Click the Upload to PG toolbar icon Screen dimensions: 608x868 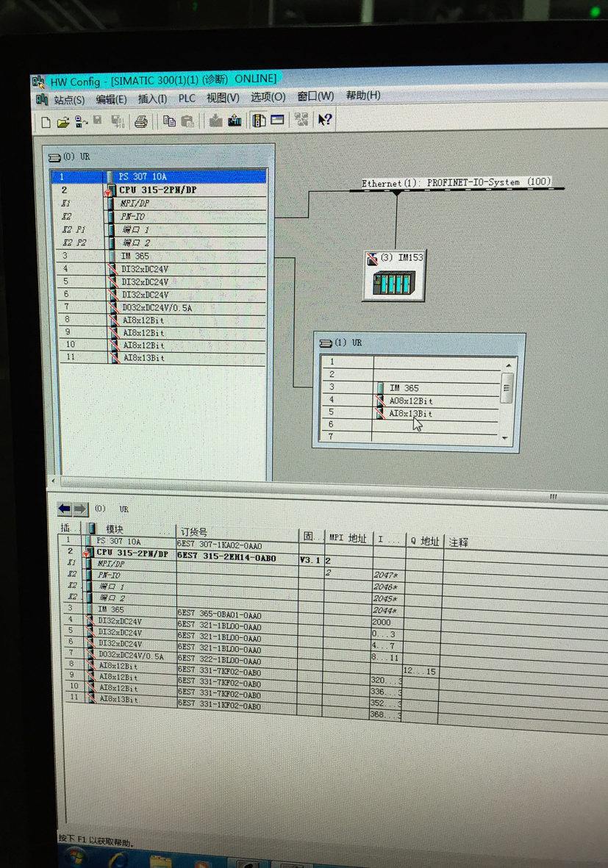coord(235,121)
